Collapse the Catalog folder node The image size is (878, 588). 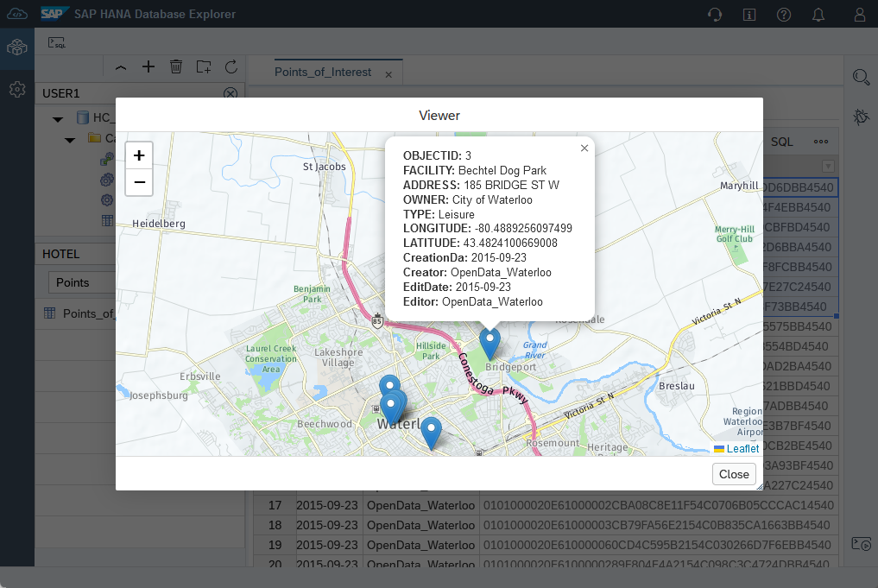click(x=70, y=140)
